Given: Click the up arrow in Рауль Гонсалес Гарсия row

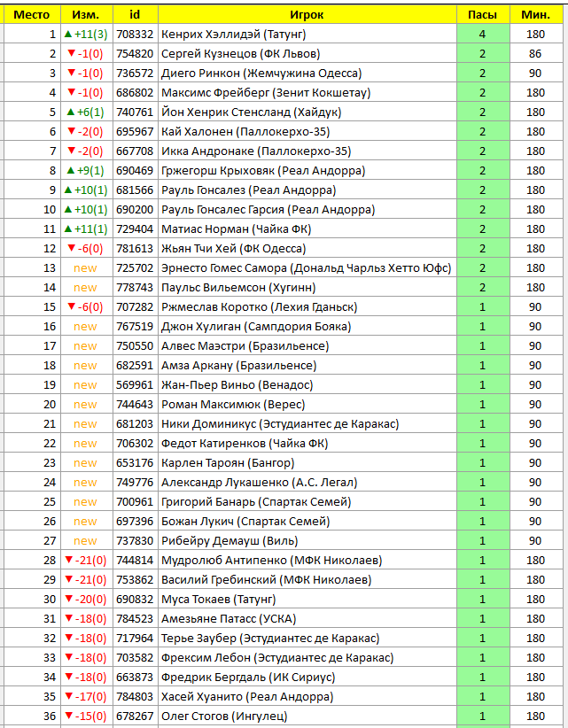Looking at the screenshot, I should point(68,209).
